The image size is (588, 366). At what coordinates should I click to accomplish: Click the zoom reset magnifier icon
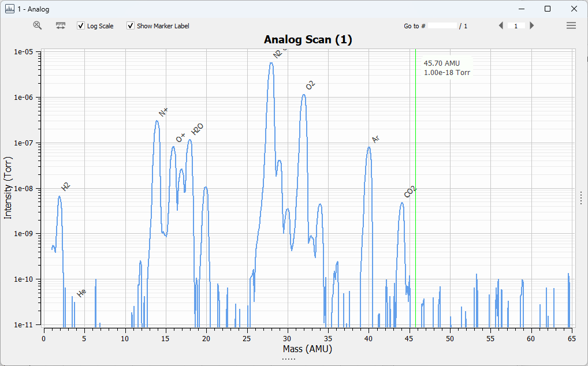click(38, 25)
